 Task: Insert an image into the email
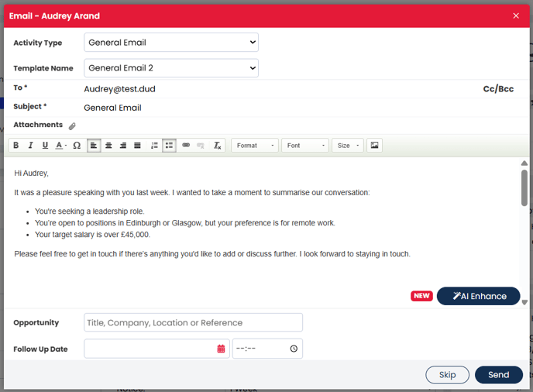click(x=375, y=146)
